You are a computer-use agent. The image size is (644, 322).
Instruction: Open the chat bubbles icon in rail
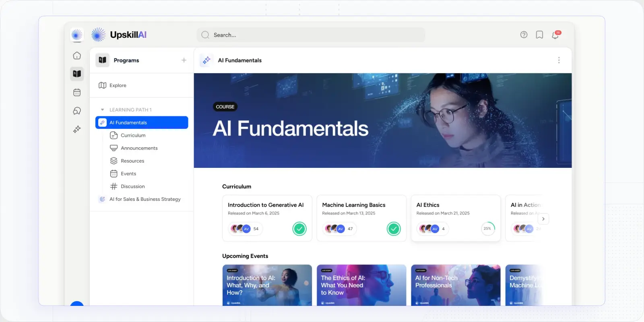77,111
